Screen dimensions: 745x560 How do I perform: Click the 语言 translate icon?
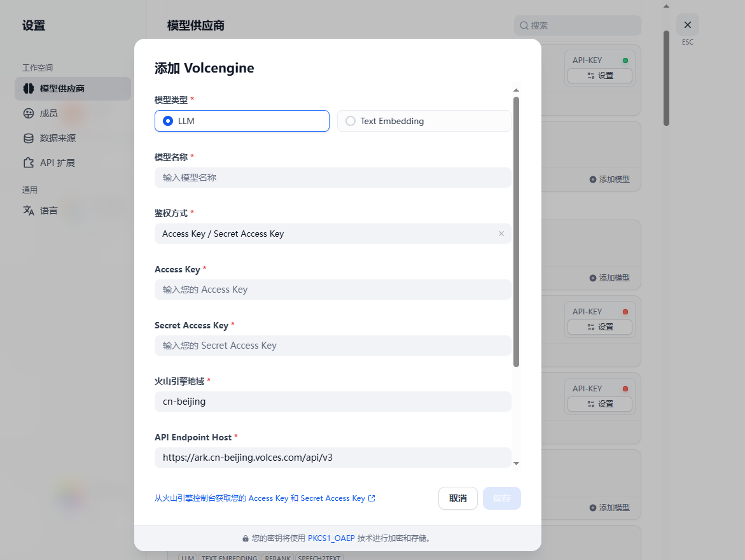[x=29, y=210]
